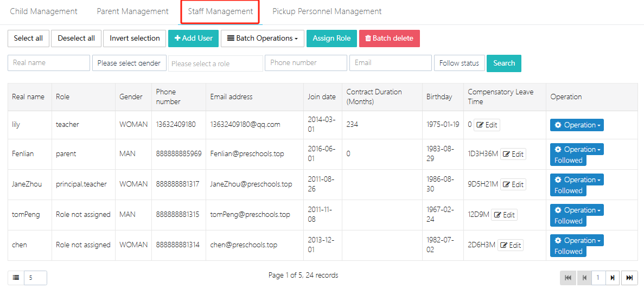Toggle Followed status for tomPeng
This screenshot has width=644, height=295.
(568, 221)
